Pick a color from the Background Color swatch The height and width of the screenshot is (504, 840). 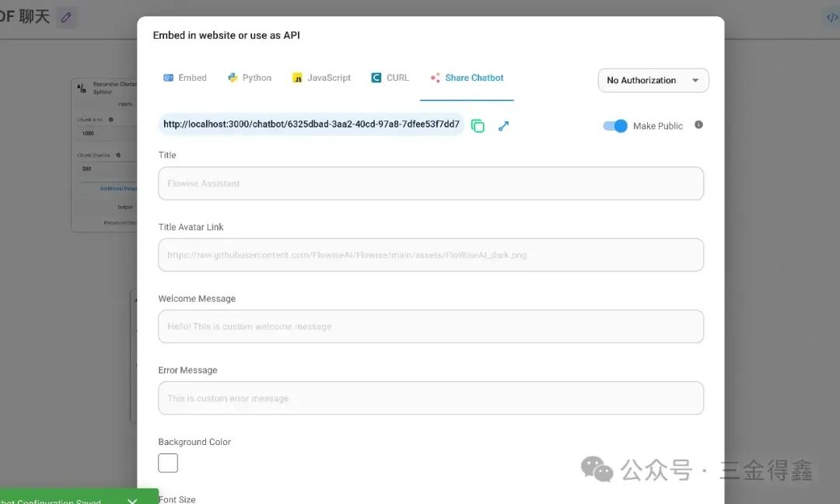coord(168,463)
